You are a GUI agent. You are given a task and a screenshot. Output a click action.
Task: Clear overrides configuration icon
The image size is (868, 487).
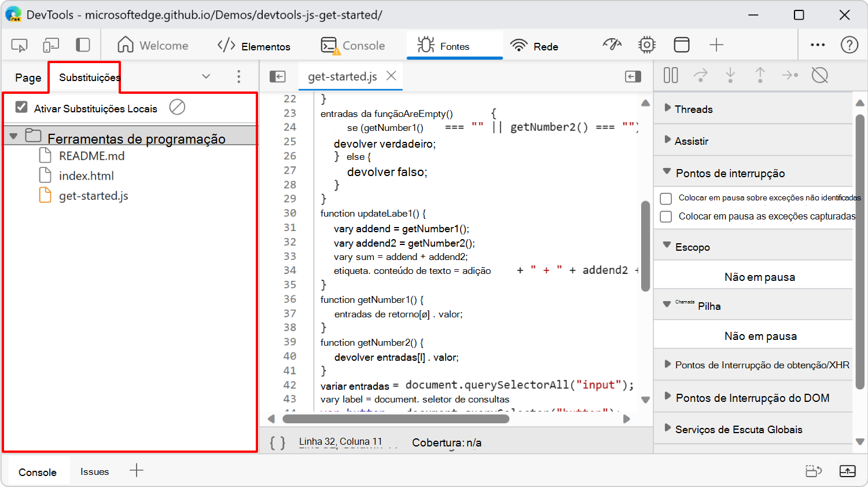point(177,107)
